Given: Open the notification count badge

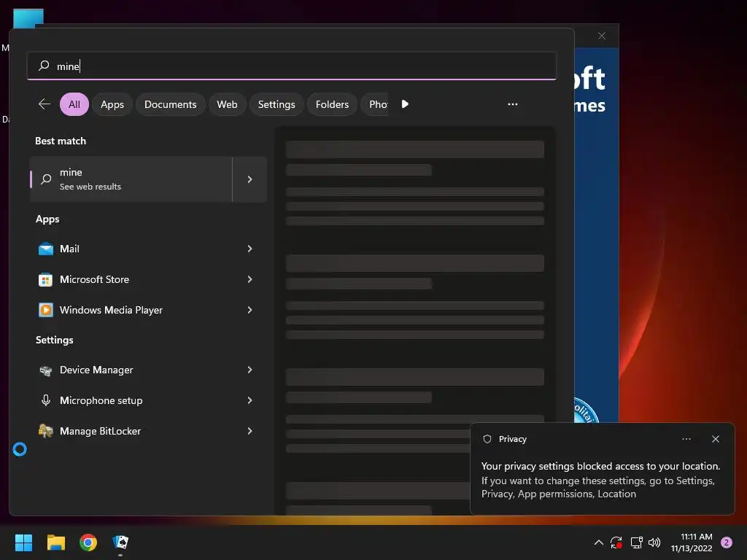Looking at the screenshot, I should point(727,542).
